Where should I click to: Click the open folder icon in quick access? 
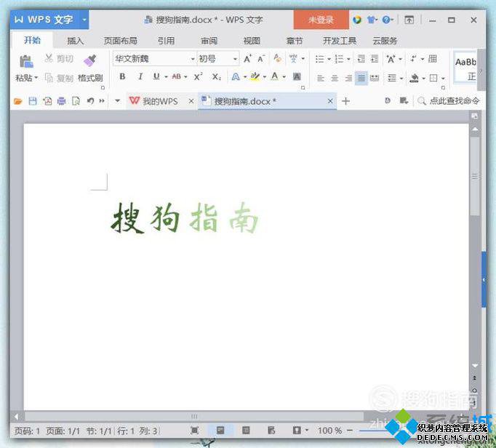coord(18,101)
